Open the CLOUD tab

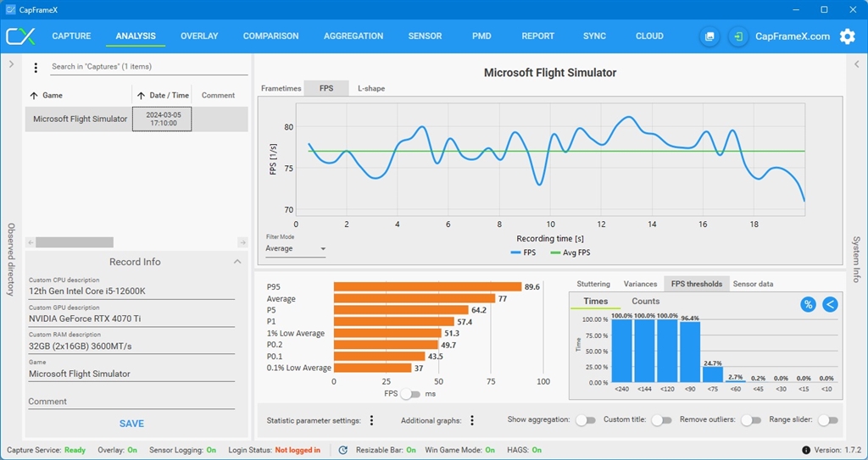649,36
